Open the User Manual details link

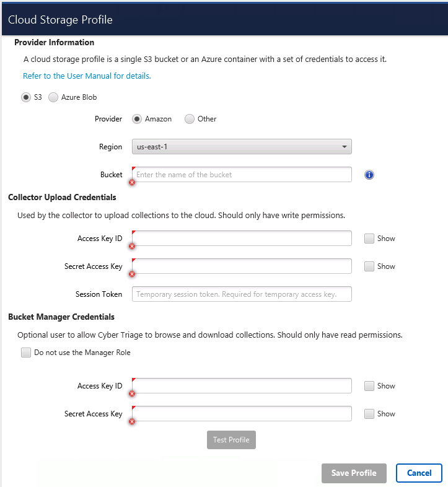pos(87,76)
